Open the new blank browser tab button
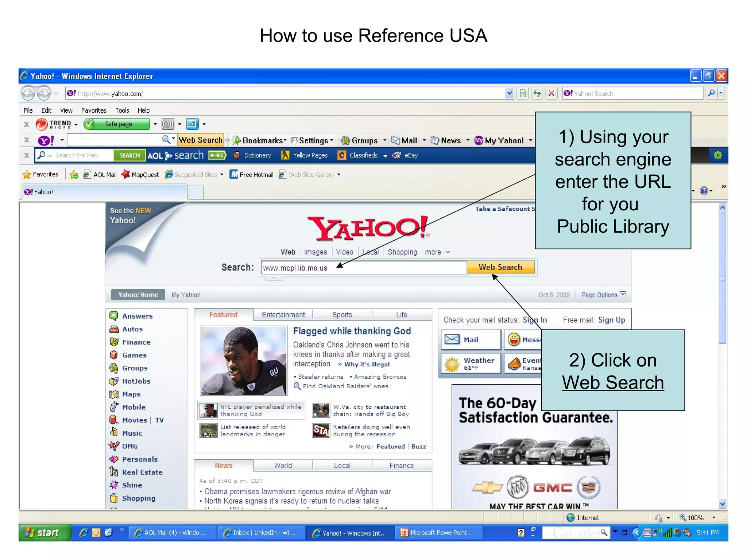This screenshot has height=560, width=747. coord(196,192)
